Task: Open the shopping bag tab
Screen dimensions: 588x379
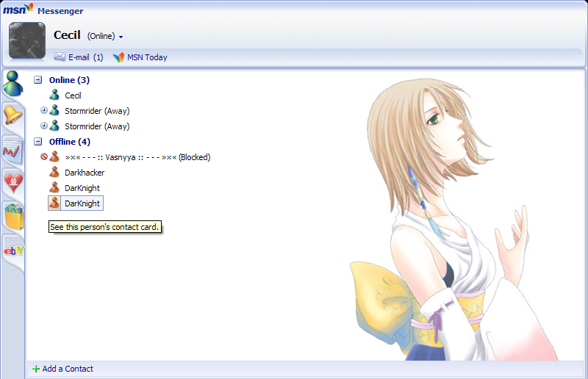Action: pos(14,217)
